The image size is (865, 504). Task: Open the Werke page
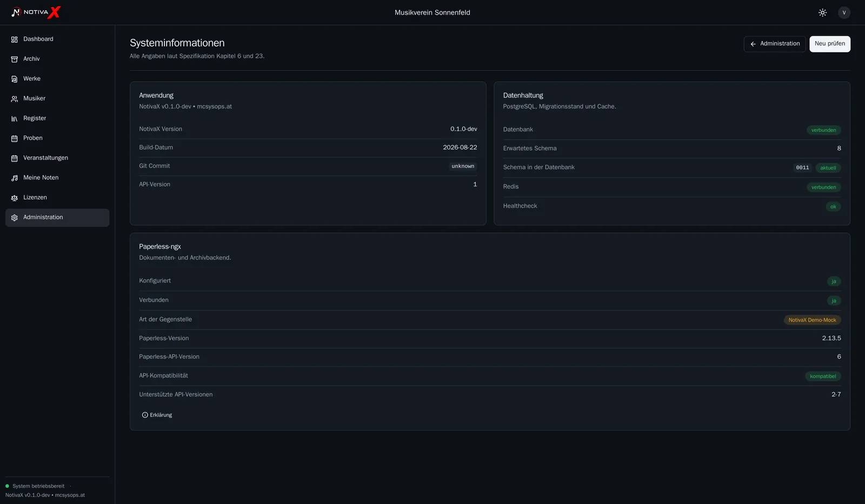tap(57, 79)
